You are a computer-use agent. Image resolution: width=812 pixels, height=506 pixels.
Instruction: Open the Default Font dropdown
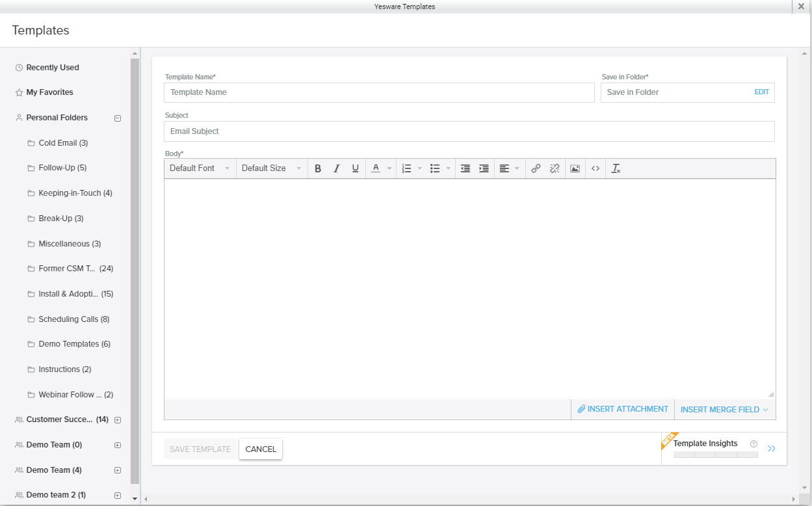tap(200, 168)
